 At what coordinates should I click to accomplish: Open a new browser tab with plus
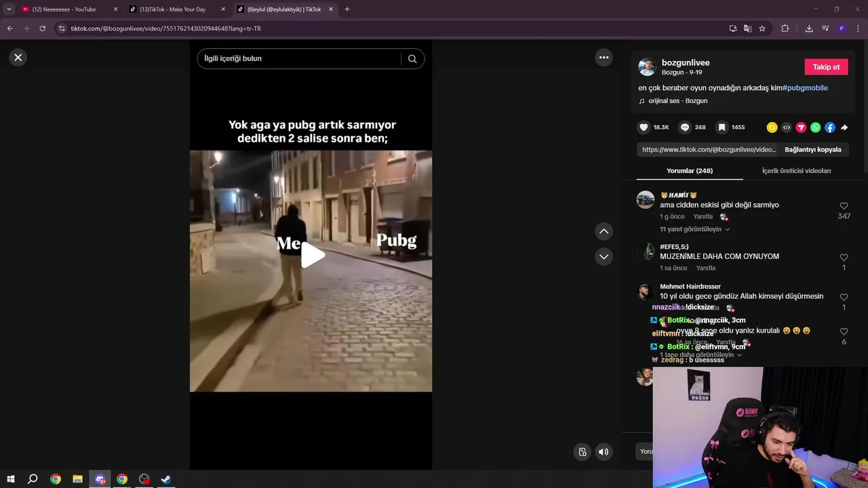(347, 9)
